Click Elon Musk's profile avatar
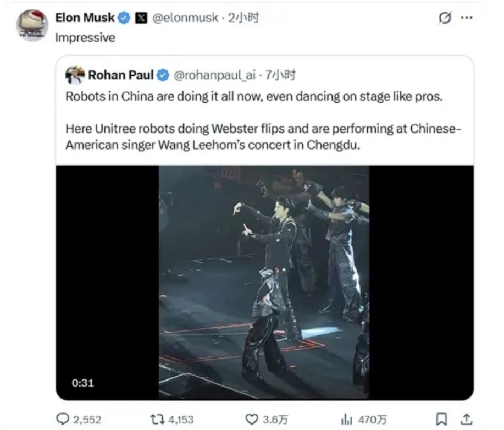This screenshot has width=504, height=430. pos(32,25)
